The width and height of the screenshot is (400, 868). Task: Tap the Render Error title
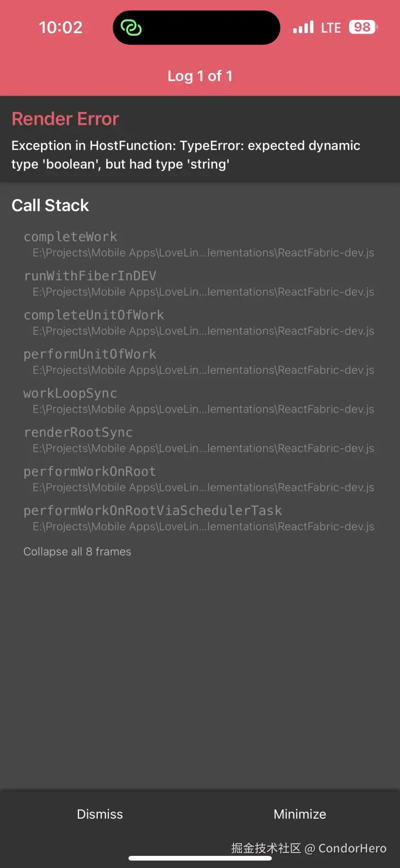(65, 119)
